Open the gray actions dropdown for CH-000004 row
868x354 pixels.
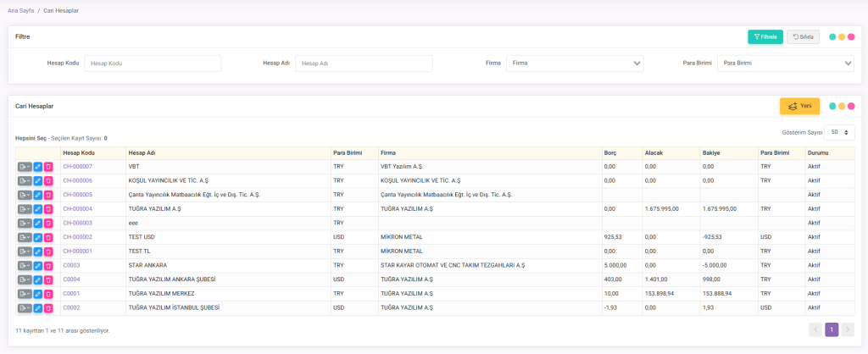(x=25, y=209)
